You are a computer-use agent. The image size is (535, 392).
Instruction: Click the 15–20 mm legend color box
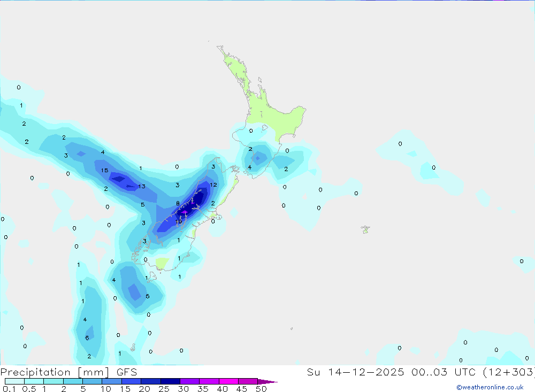[x=132, y=381]
